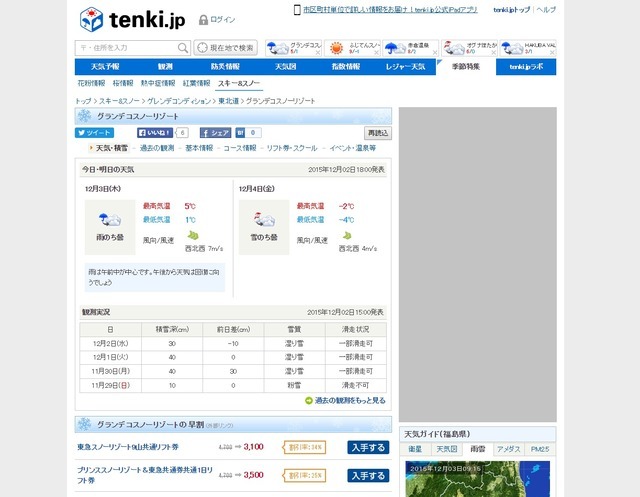
Task: Go to 熱中症情報 sub-menu
Action: tap(158, 83)
